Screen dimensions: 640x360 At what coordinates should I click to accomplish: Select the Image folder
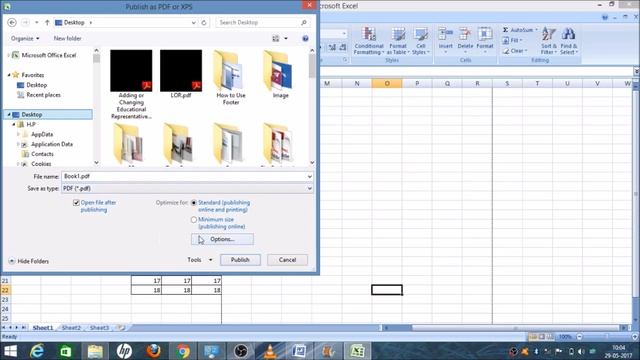[x=280, y=74]
